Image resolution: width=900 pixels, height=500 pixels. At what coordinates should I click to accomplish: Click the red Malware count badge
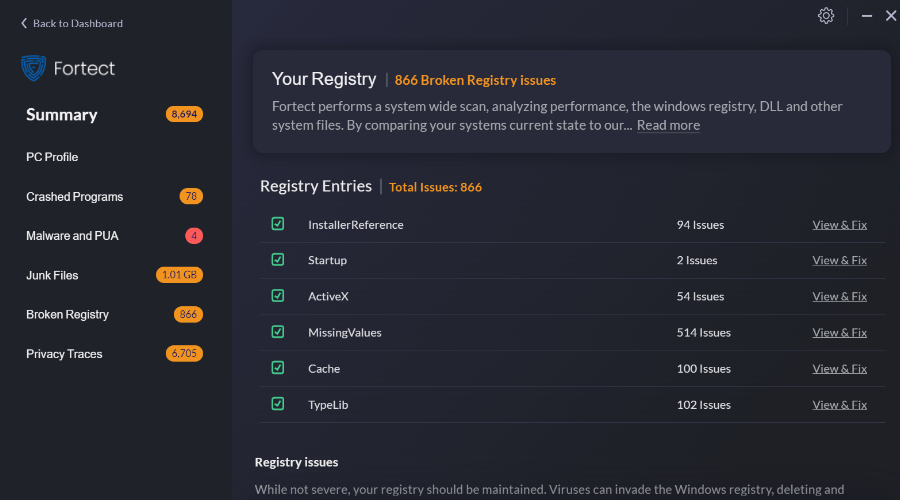coord(194,235)
